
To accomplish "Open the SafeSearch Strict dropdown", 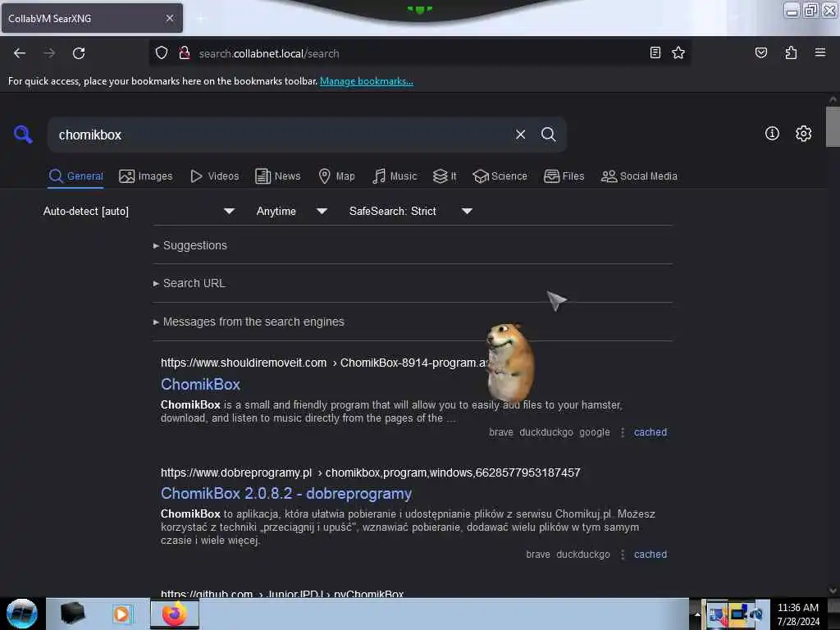I will [410, 211].
